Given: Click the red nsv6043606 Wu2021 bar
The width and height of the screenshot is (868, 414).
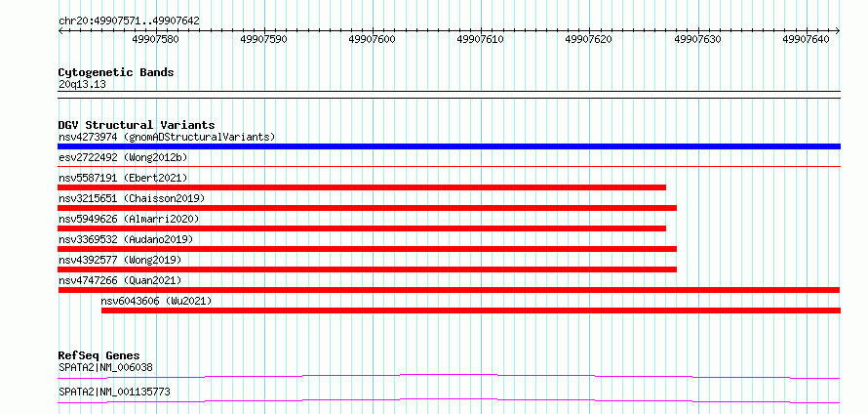Looking at the screenshot, I should pos(471,310).
